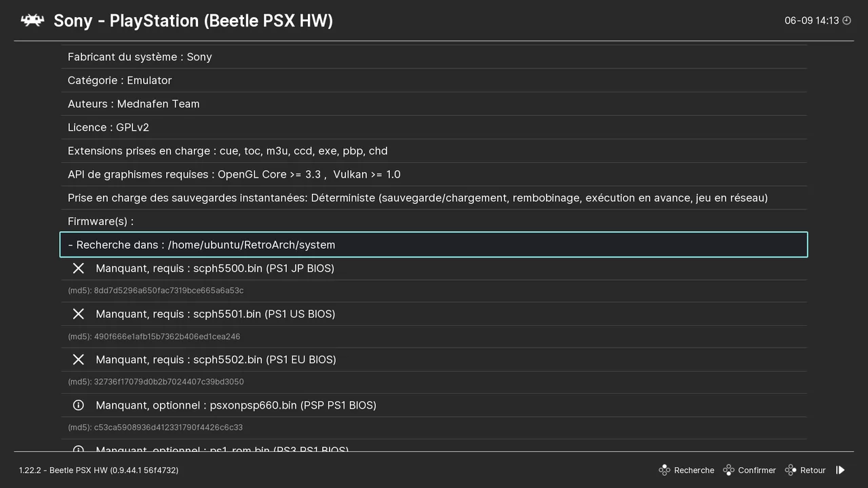Image resolution: width=868 pixels, height=488 pixels.
Task: Click the 'Sony - PlayStation (Beetle PSX HW)' title
Action: point(193,20)
